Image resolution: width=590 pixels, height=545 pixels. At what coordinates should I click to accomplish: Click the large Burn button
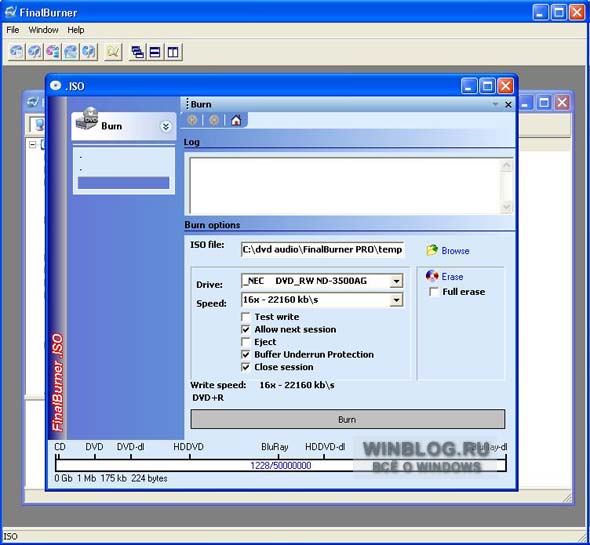347,419
